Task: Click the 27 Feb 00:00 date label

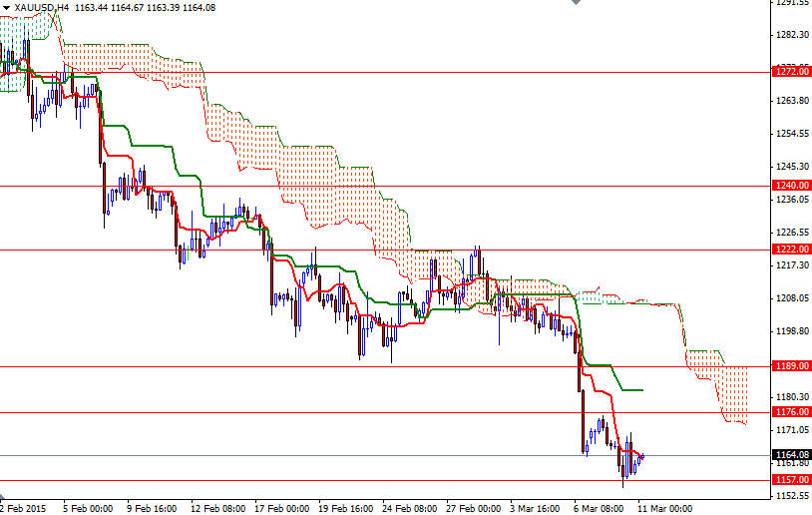Action: 471,507
